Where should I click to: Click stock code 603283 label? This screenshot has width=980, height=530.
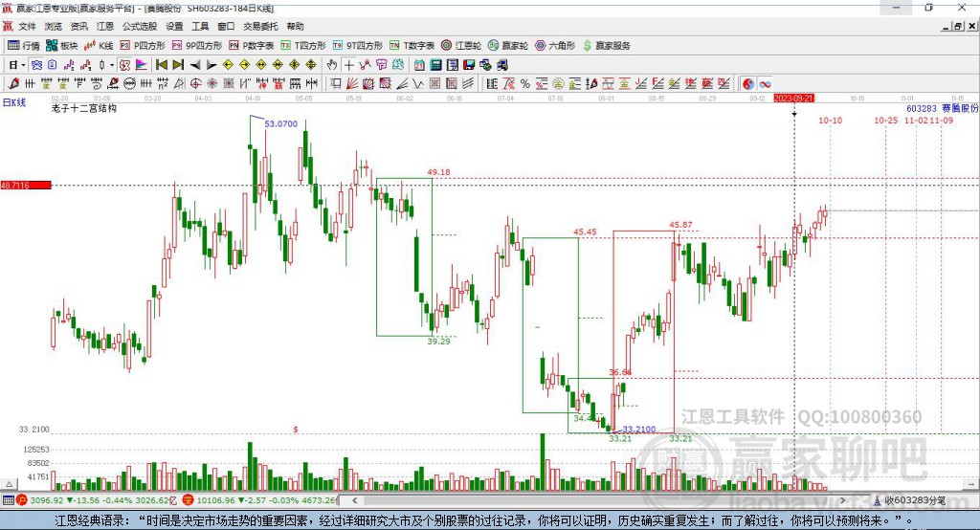922,109
